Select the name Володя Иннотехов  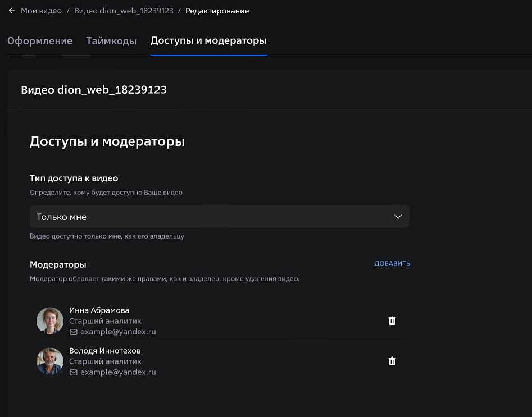click(104, 351)
